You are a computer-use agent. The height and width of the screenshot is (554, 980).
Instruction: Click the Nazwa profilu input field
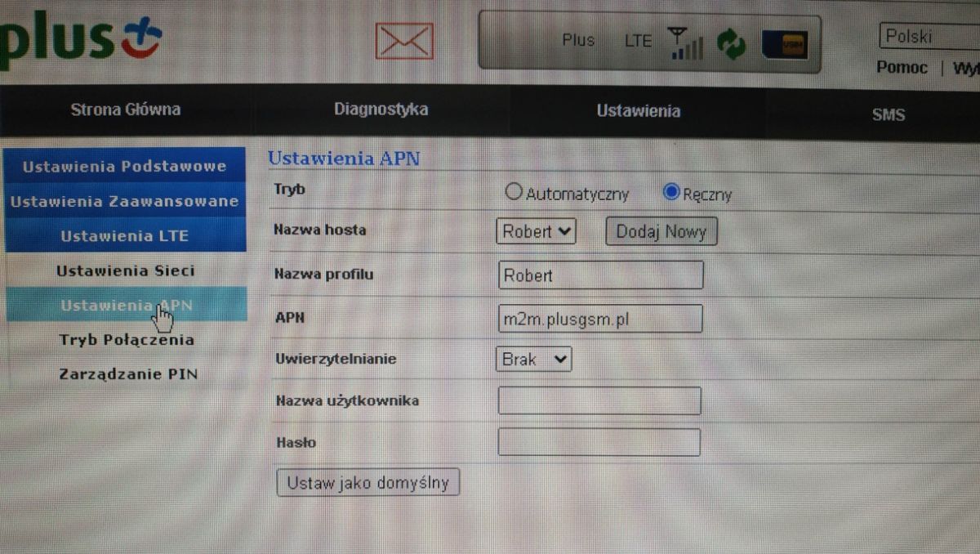pyautogui.click(x=600, y=275)
